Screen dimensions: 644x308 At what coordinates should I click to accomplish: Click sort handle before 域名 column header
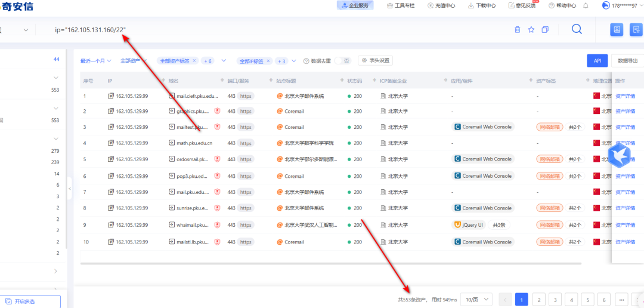164,81
